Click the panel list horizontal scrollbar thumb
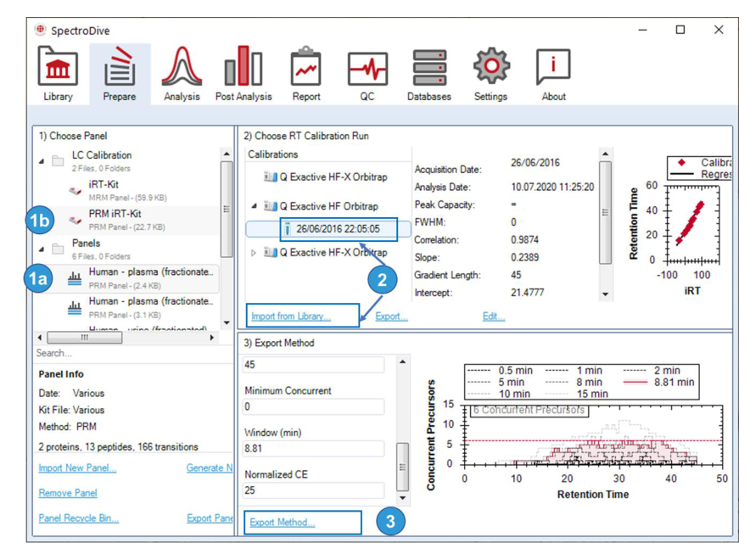 point(84,338)
